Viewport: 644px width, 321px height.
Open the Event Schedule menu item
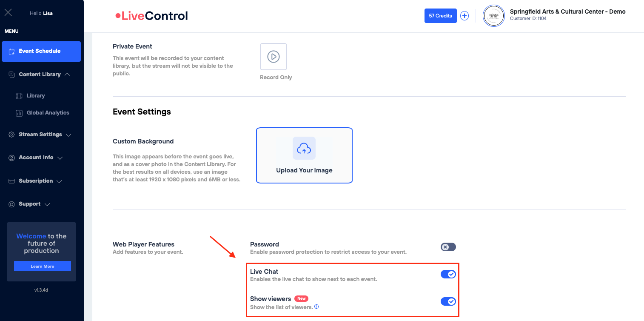(x=41, y=51)
